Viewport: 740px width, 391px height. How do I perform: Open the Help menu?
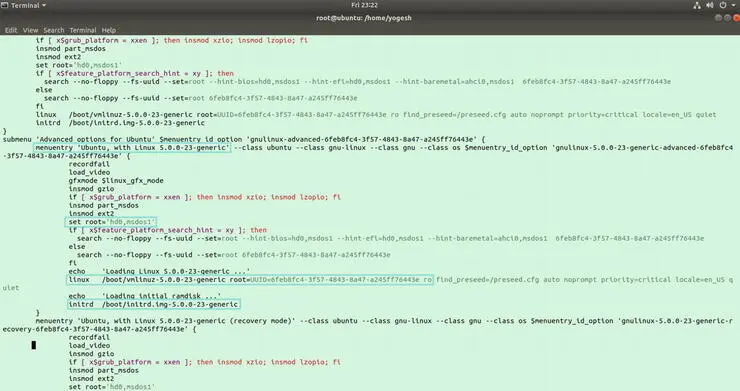pyautogui.click(x=109, y=30)
